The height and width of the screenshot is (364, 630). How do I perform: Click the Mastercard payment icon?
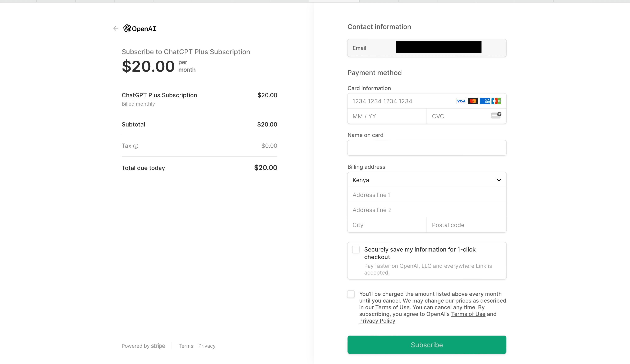(473, 101)
